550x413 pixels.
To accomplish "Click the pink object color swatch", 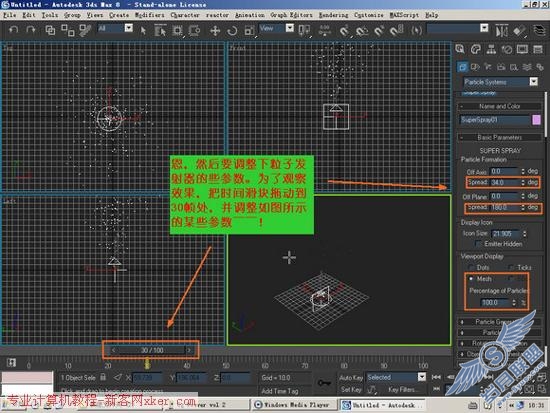I will (x=536, y=120).
